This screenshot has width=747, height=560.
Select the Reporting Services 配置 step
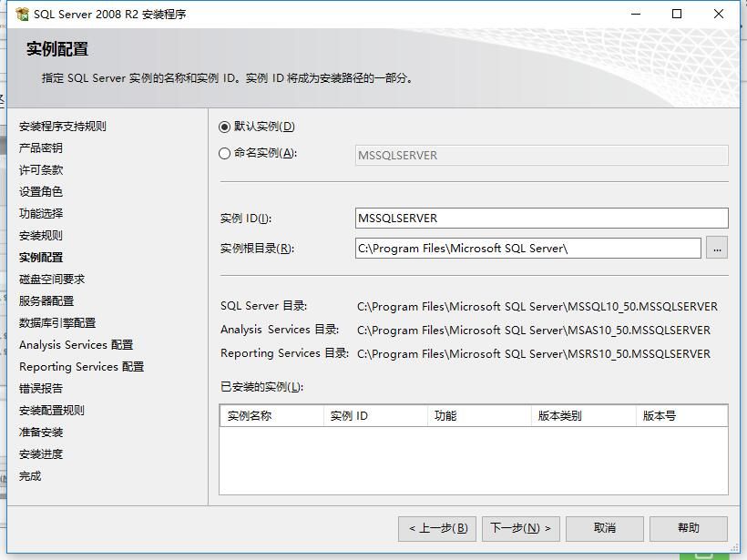(81, 367)
